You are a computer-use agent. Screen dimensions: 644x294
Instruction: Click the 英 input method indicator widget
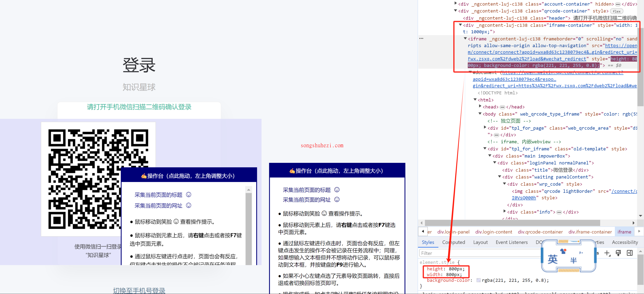tap(553, 259)
